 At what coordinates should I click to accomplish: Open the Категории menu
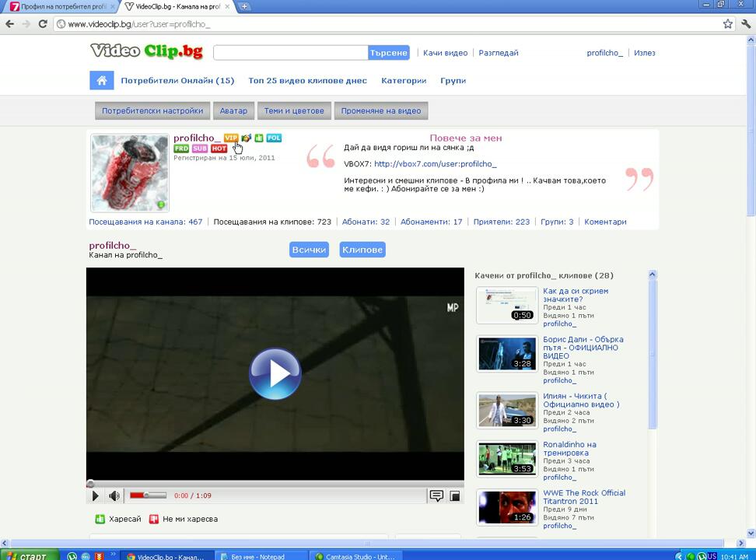click(403, 81)
